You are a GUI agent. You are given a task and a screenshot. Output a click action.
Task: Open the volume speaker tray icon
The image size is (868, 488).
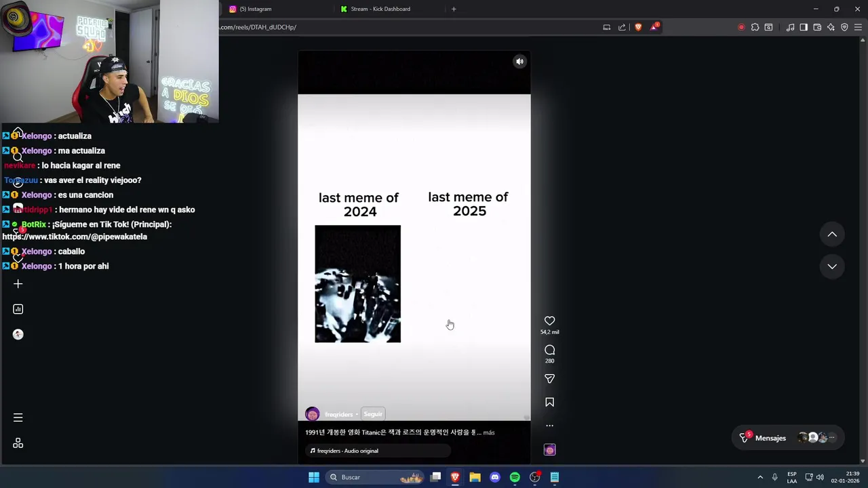[x=820, y=477]
